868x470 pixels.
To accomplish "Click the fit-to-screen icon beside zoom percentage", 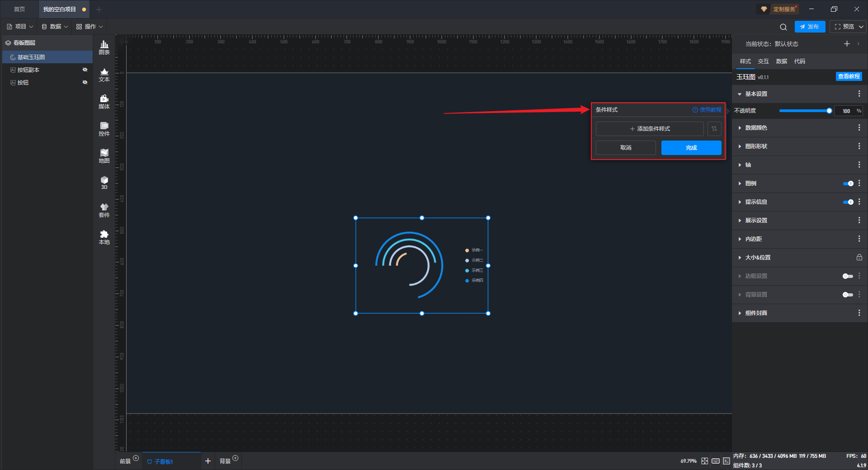I will (705, 461).
